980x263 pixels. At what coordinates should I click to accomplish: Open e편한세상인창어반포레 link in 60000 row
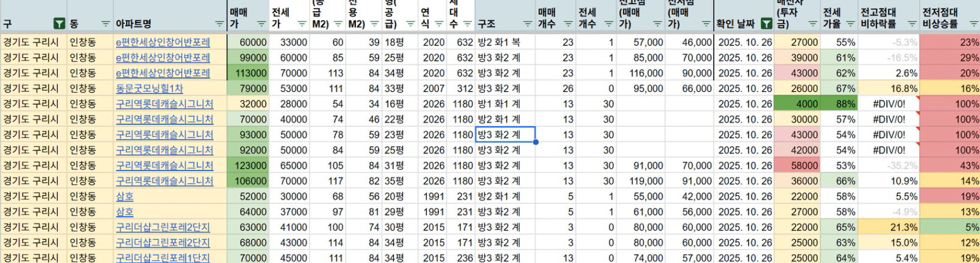(163, 43)
